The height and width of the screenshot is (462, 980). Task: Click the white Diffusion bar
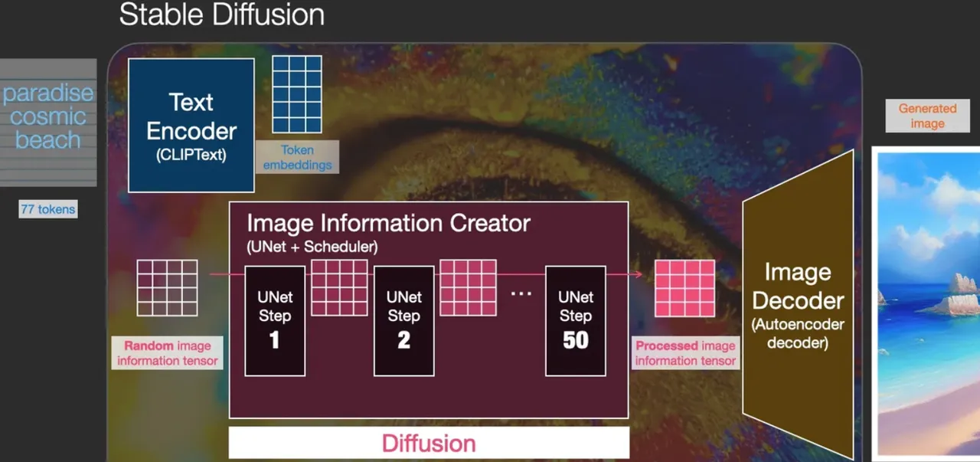(429, 443)
